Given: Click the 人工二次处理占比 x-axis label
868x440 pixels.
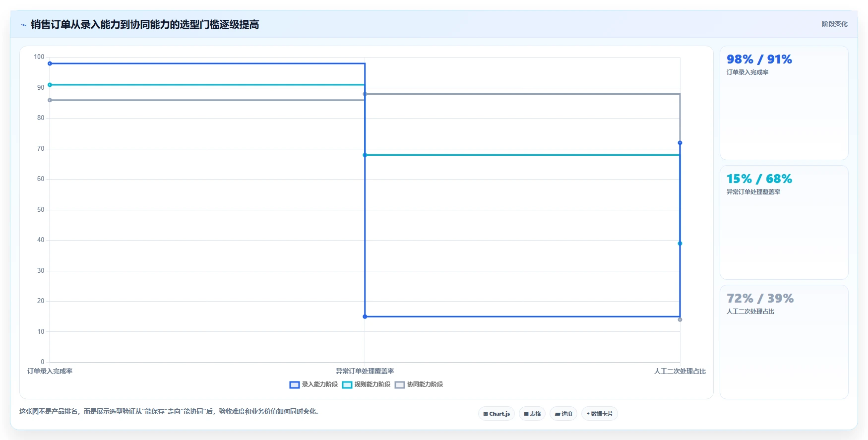Looking at the screenshot, I should point(680,371).
